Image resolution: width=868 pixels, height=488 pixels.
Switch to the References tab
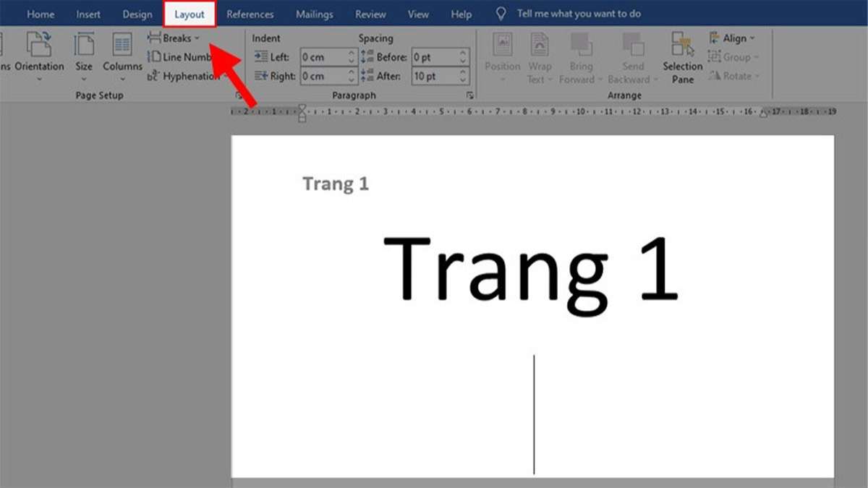[250, 13]
